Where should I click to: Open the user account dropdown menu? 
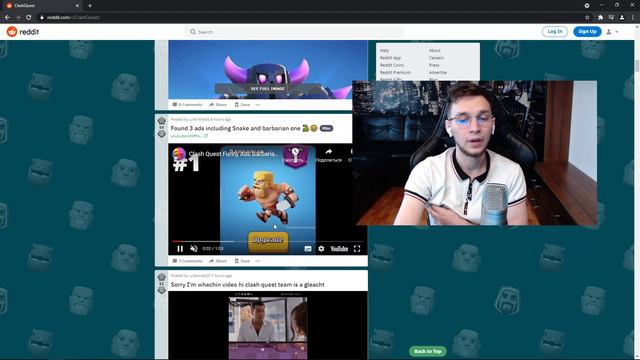612,32
